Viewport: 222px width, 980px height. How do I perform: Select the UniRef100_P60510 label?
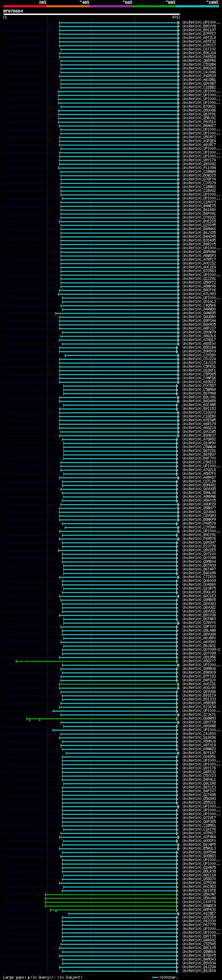click(199, 122)
